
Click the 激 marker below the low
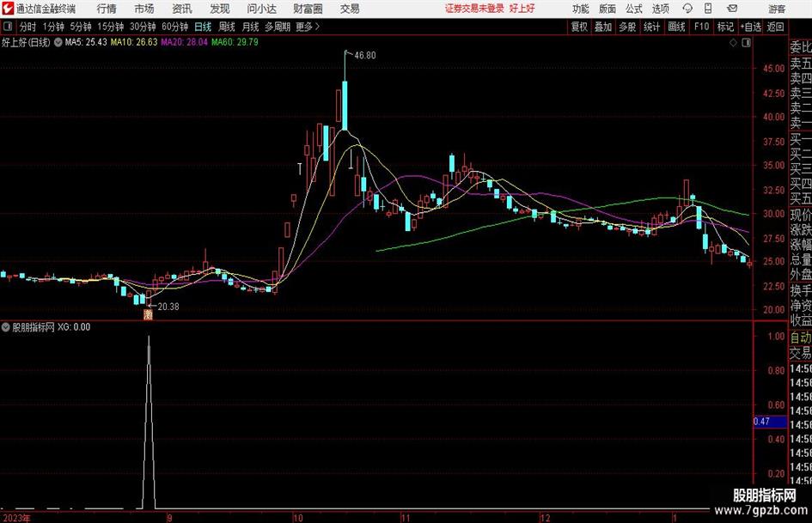click(x=148, y=314)
